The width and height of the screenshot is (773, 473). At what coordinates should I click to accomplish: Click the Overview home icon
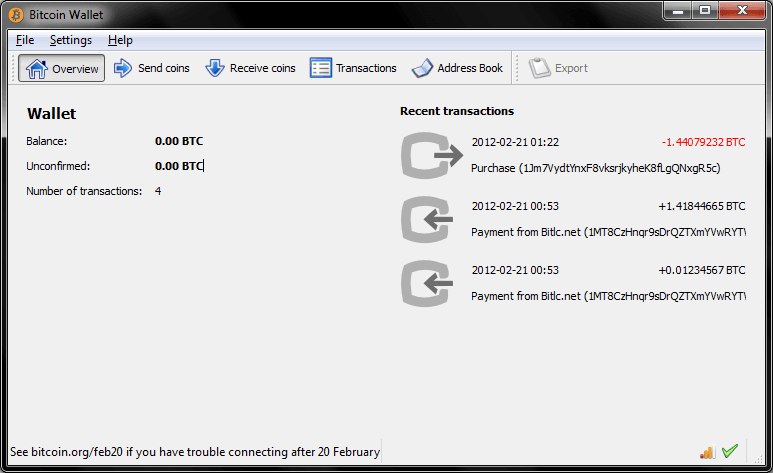(x=36, y=69)
